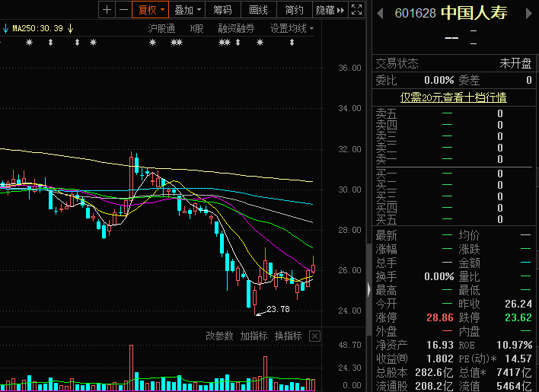539x392 pixels.
Task: Click the plus zoom-in chart button
Action: [107, 10]
